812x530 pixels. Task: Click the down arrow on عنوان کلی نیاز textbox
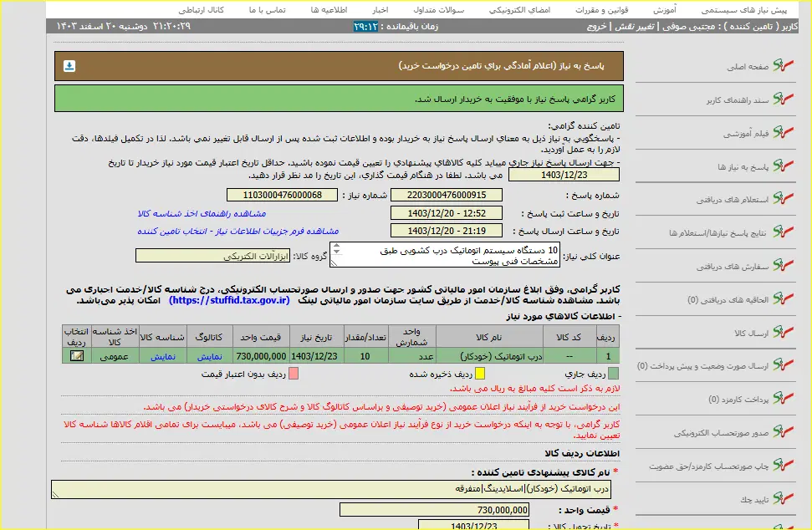[x=337, y=252]
